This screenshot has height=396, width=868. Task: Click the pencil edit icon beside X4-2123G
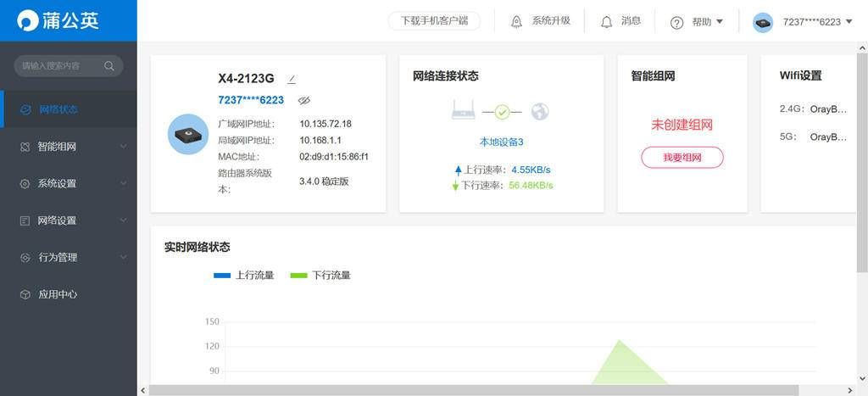(x=292, y=79)
